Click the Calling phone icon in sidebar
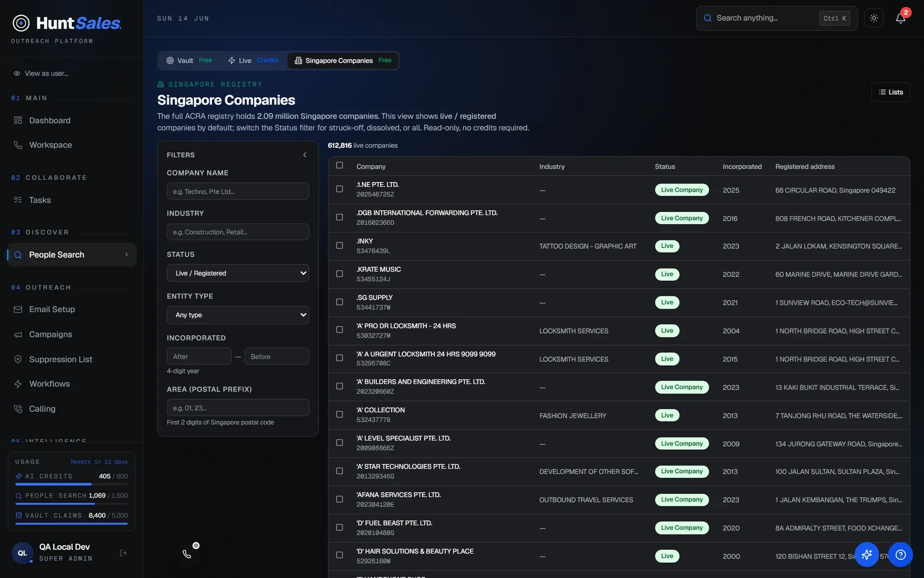 click(x=18, y=409)
